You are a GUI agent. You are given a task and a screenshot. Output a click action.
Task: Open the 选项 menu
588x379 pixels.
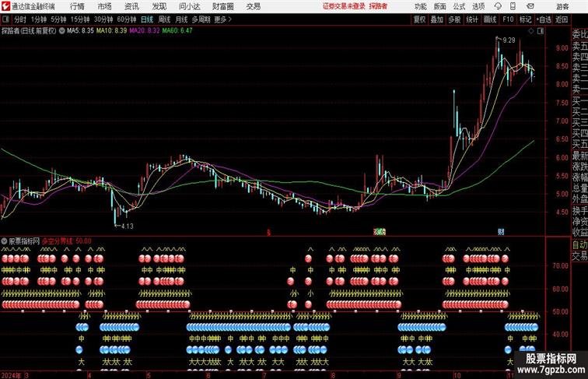click(478, 6)
